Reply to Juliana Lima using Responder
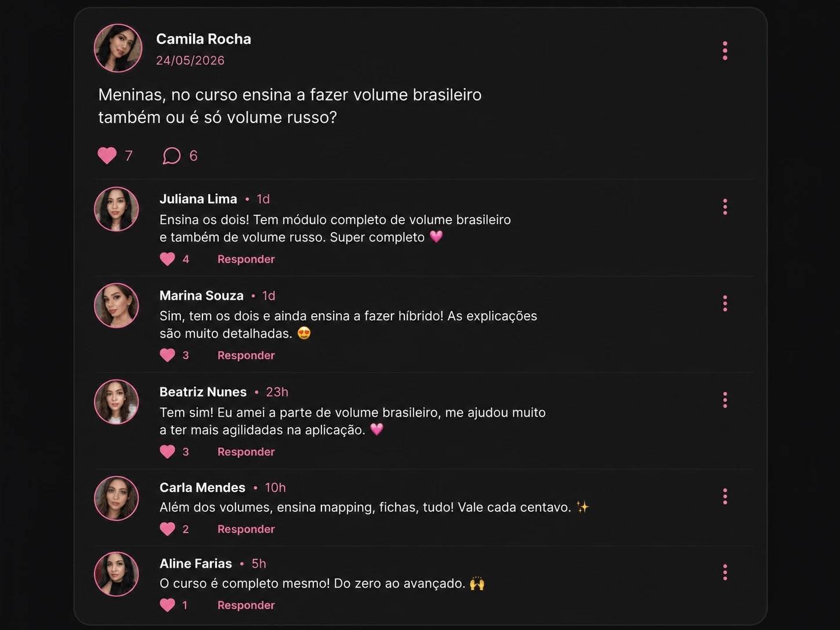Screen dimensions: 840x630 (x=246, y=259)
